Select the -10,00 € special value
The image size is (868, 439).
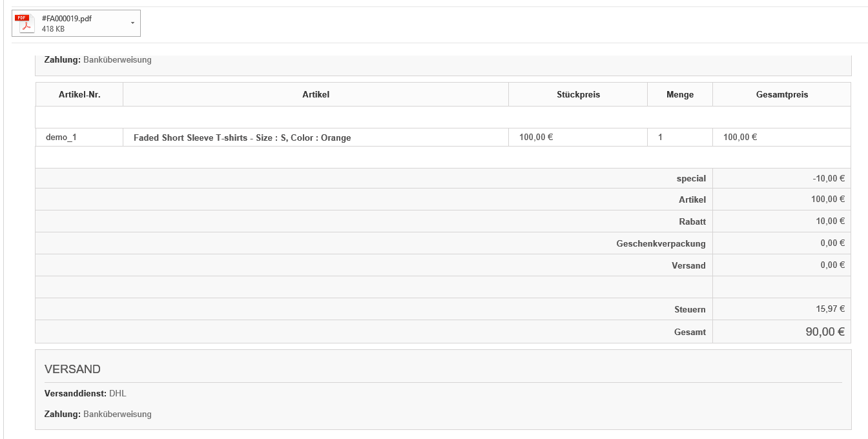[x=829, y=178]
